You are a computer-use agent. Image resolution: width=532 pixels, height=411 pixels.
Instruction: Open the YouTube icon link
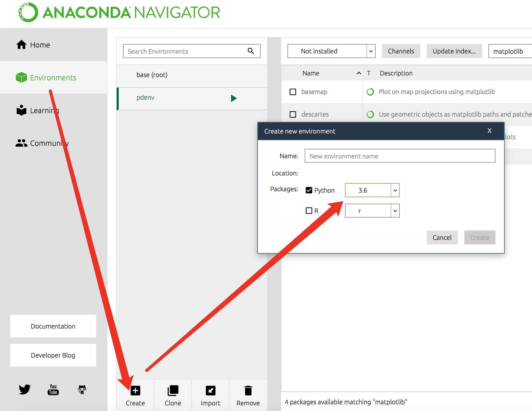(53, 389)
